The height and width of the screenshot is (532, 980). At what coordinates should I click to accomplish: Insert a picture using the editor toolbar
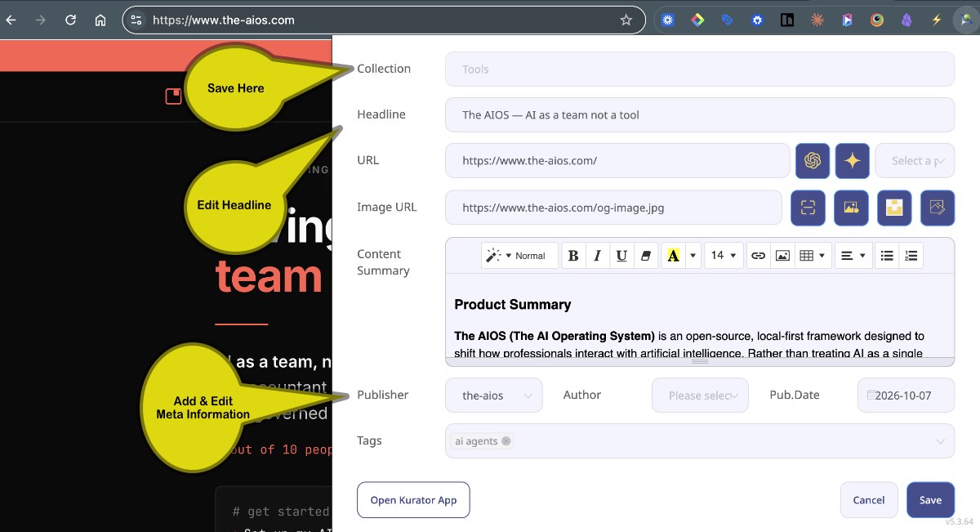tap(782, 256)
